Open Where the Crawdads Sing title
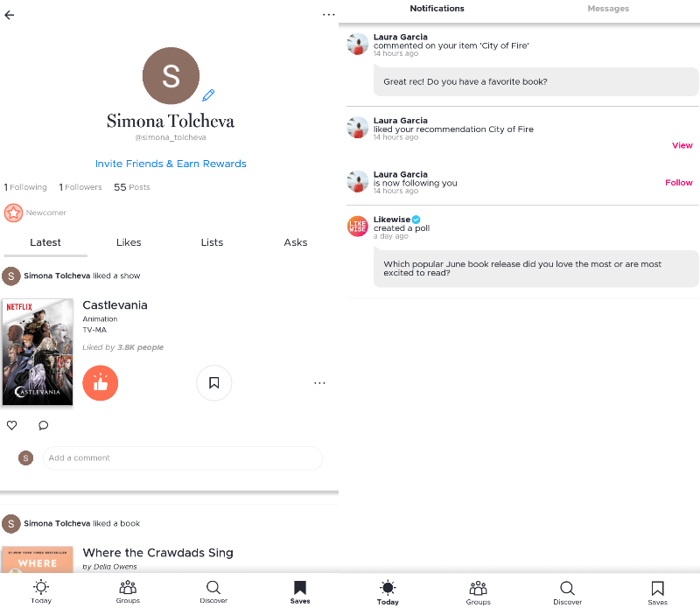This screenshot has height=608, width=700. click(x=158, y=553)
